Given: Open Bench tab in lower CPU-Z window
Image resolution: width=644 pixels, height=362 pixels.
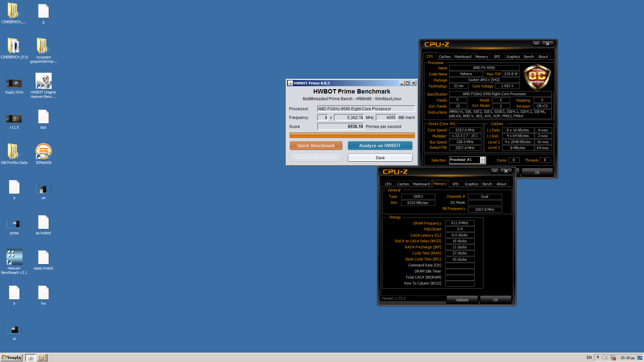Looking at the screenshot, I should (x=487, y=184).
